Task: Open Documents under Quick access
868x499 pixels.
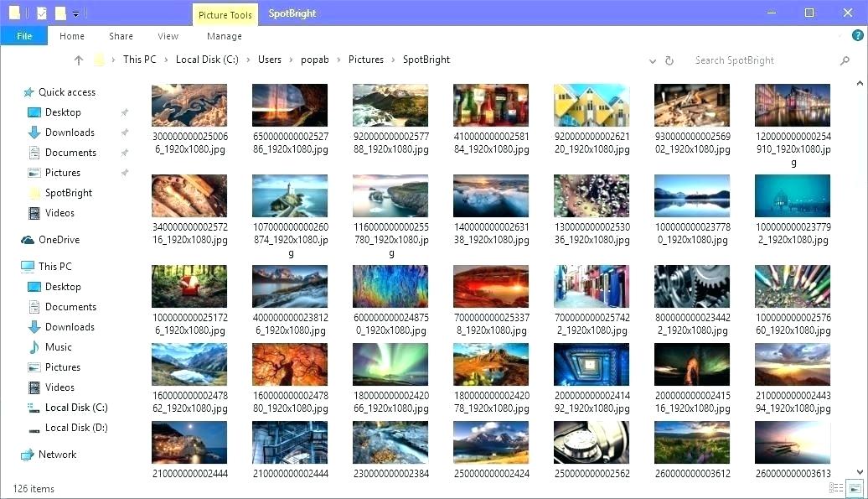Action: click(70, 153)
